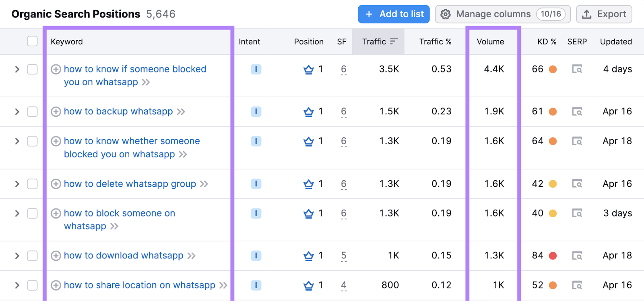Check the box for 'how to backup whatsapp'

[x=32, y=111]
